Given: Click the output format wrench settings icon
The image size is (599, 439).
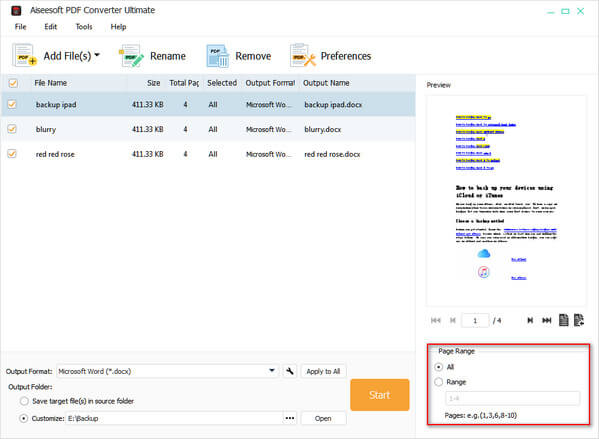Looking at the screenshot, I should (x=290, y=371).
